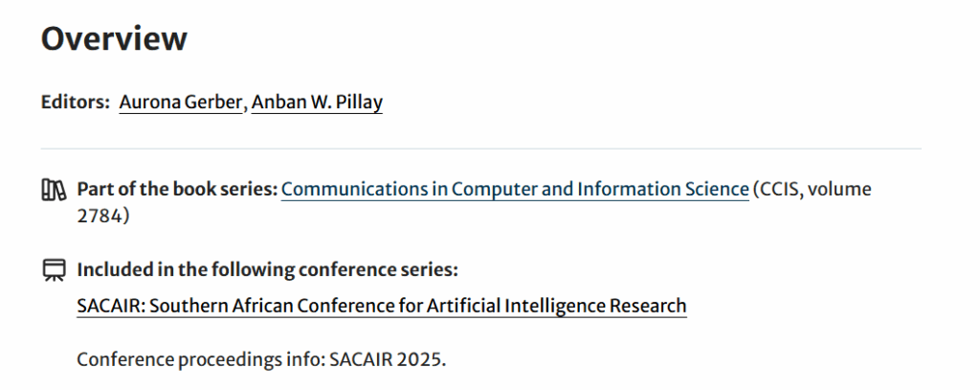Click the volume number 2784

pyautogui.click(x=99, y=216)
